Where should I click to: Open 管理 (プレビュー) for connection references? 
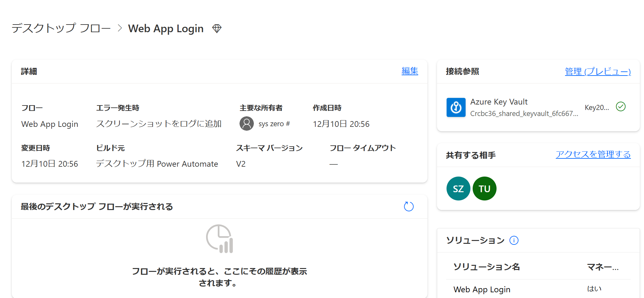598,71
